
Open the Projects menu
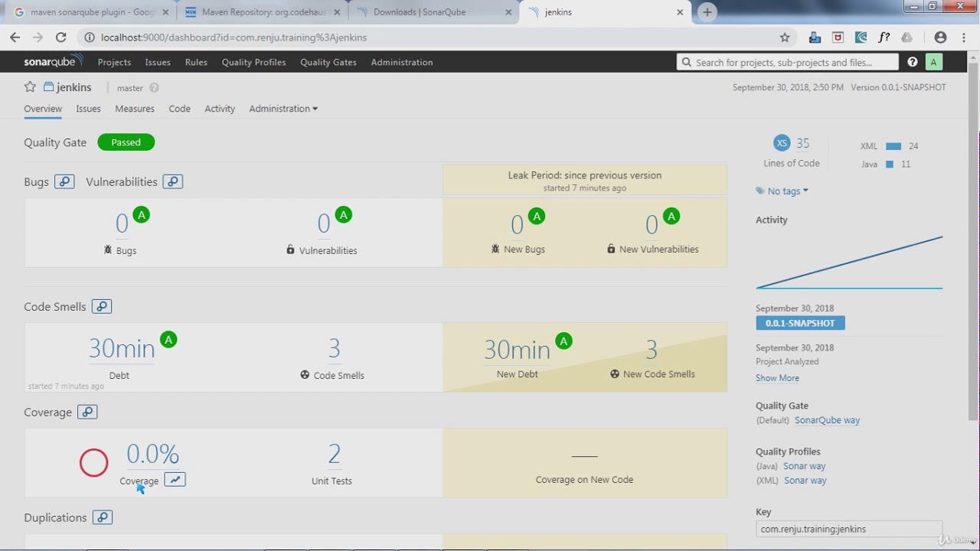coord(114,62)
